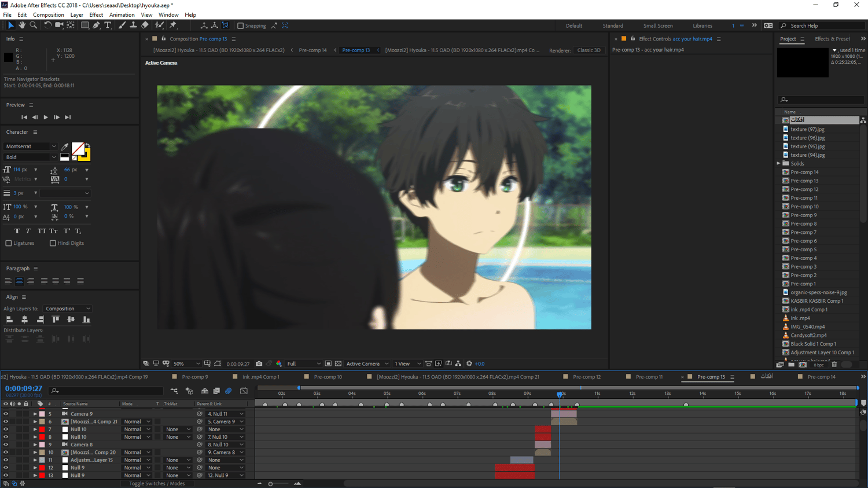The width and height of the screenshot is (868, 488).
Task: Open the Animation menu
Action: (x=122, y=15)
